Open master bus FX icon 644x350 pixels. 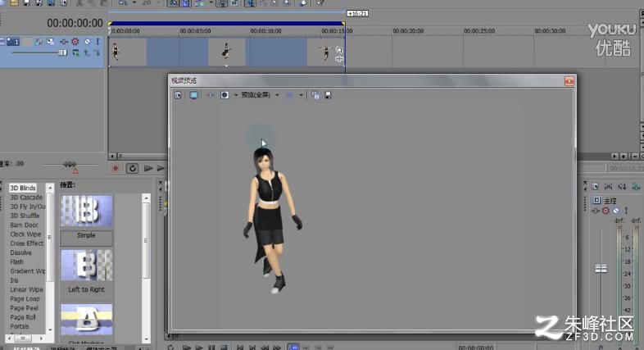tap(595, 211)
